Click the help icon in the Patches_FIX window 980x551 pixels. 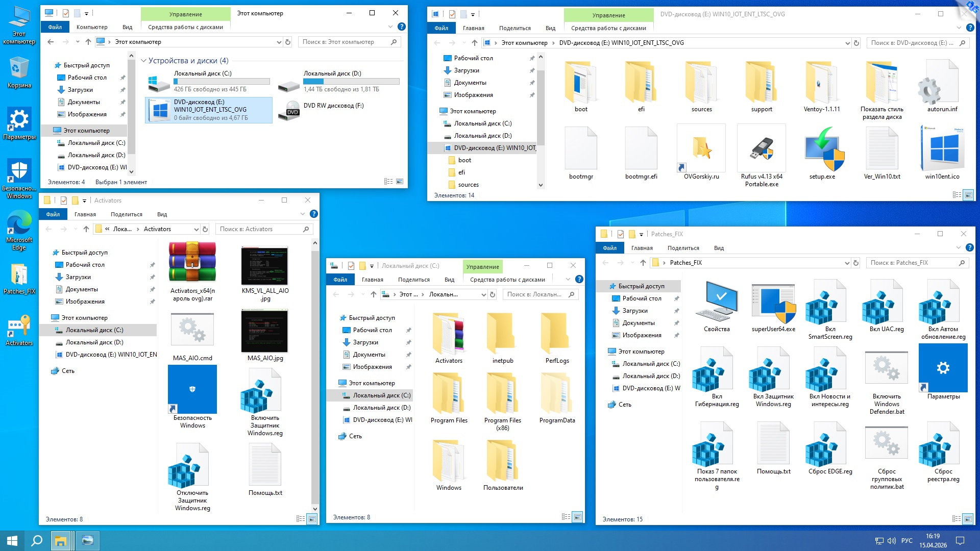pyautogui.click(x=969, y=248)
